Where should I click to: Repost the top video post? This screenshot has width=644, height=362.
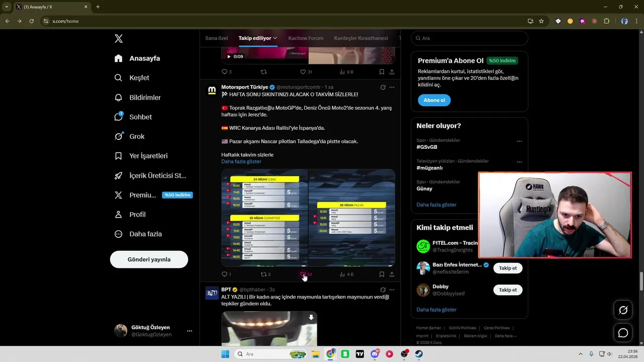pos(264,72)
